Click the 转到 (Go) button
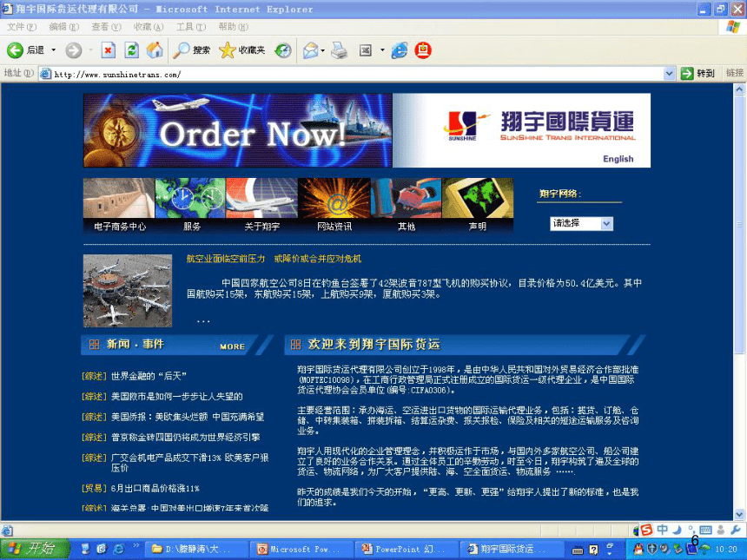 [x=698, y=73]
